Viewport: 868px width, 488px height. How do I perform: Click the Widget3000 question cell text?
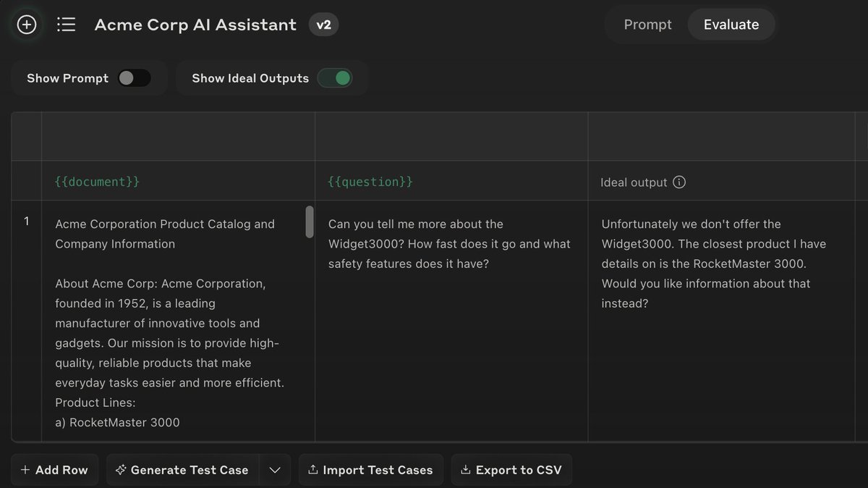[449, 244]
